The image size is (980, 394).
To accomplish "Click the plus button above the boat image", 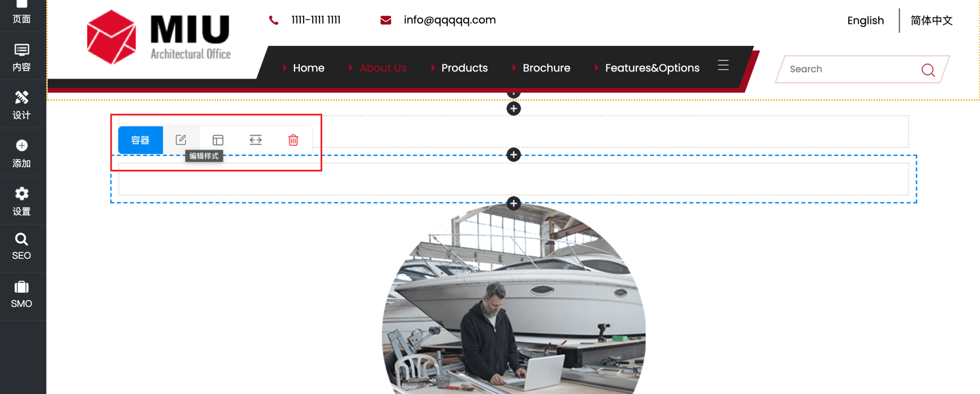I will point(514,203).
